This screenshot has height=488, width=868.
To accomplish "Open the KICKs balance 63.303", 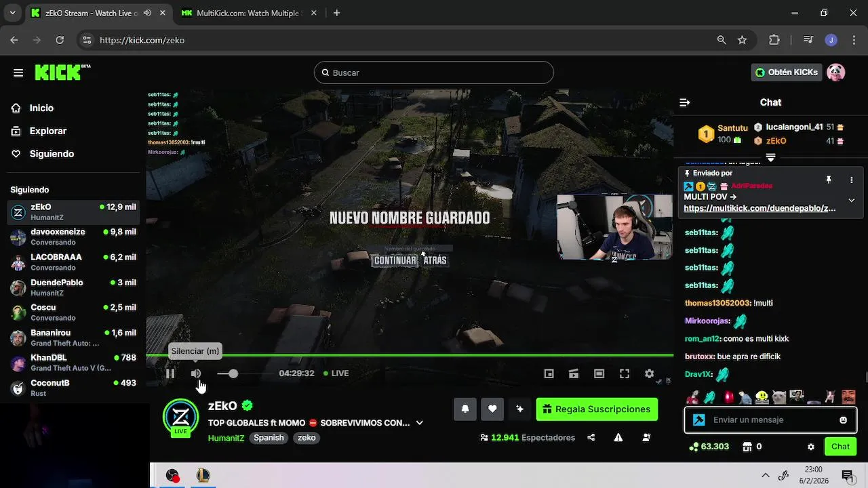I will (x=709, y=447).
